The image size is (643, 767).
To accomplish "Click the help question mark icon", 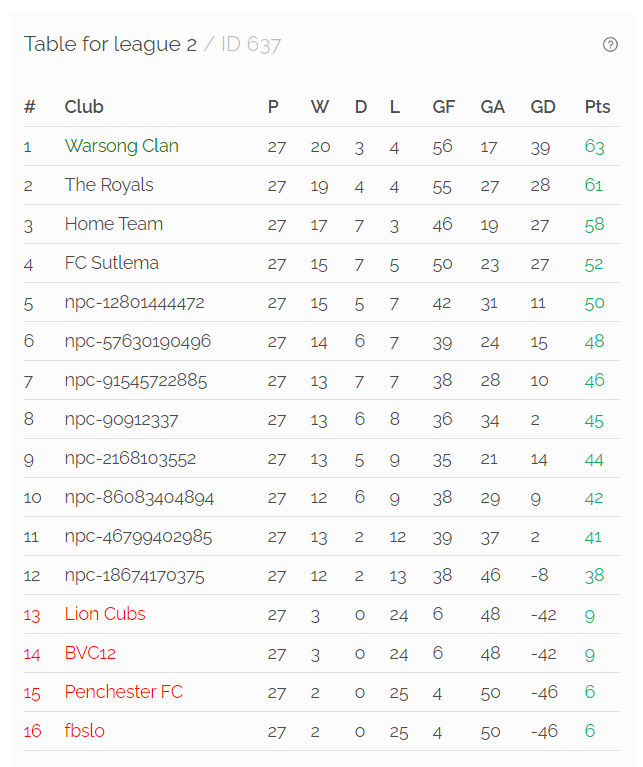I will pyautogui.click(x=610, y=45).
